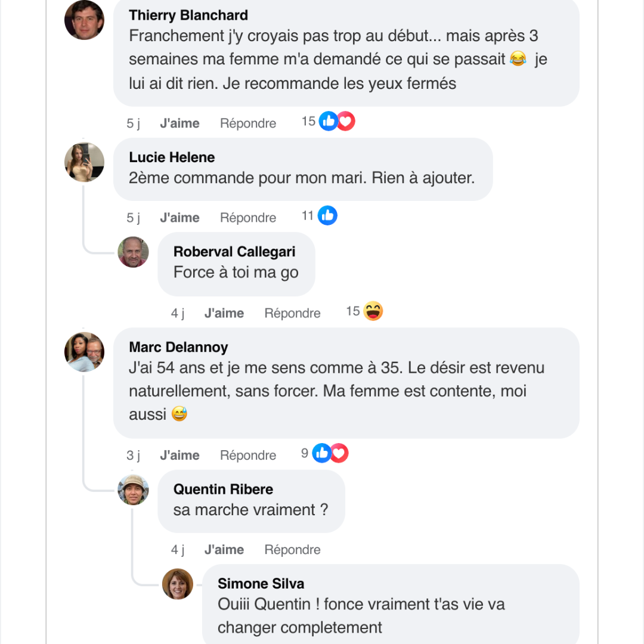Click laughing emoji reaction on Roberval's reply
The image size is (644, 644).
(373, 311)
